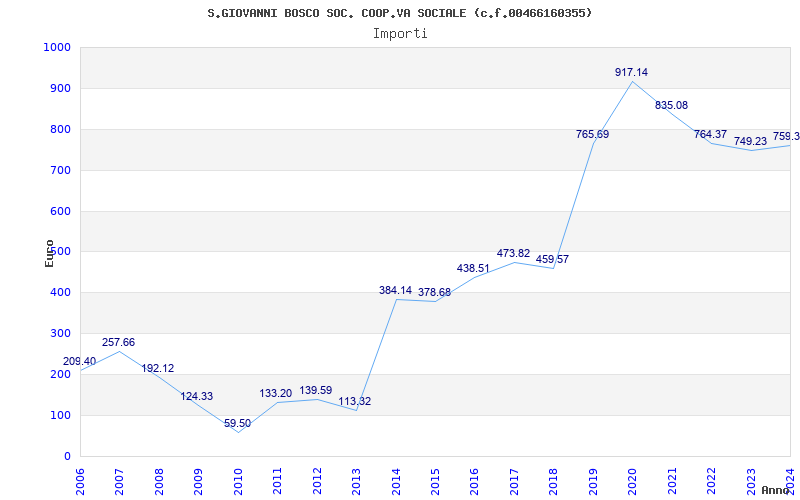Select the 192.12 data label
The height and width of the screenshot is (500, 800).
158,368
